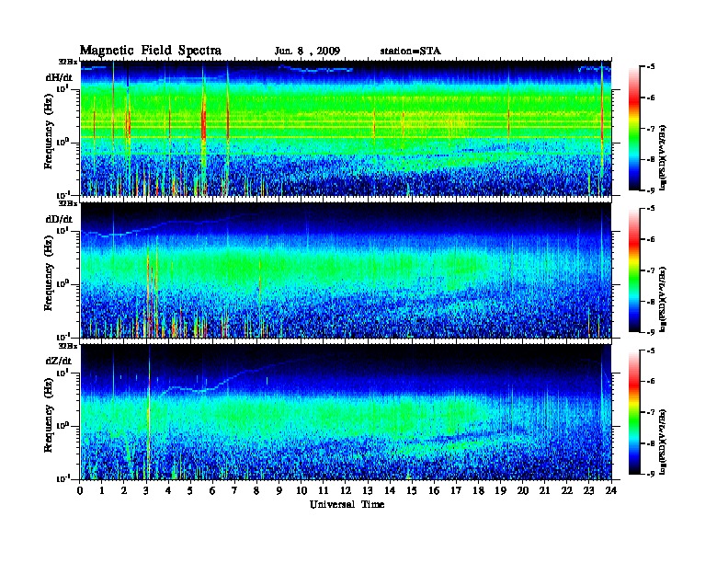
Task: Click the log(PSD) label beside dZ/dt colorbar
Action: pyautogui.click(x=664, y=442)
